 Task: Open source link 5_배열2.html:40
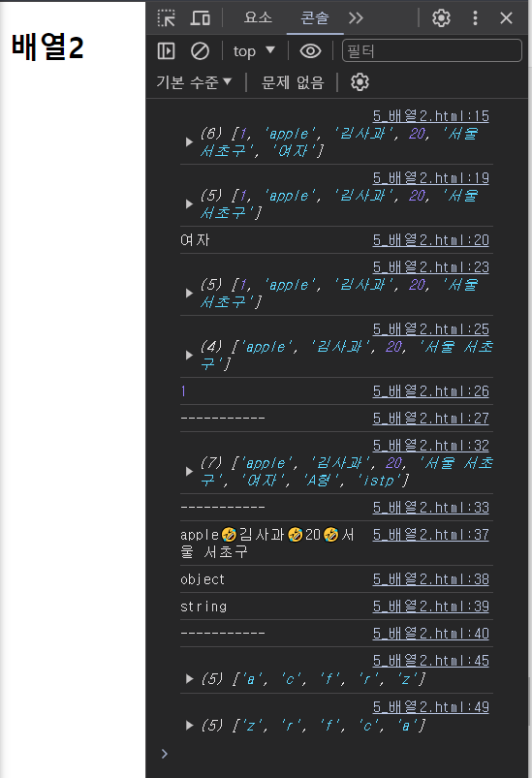click(x=431, y=634)
